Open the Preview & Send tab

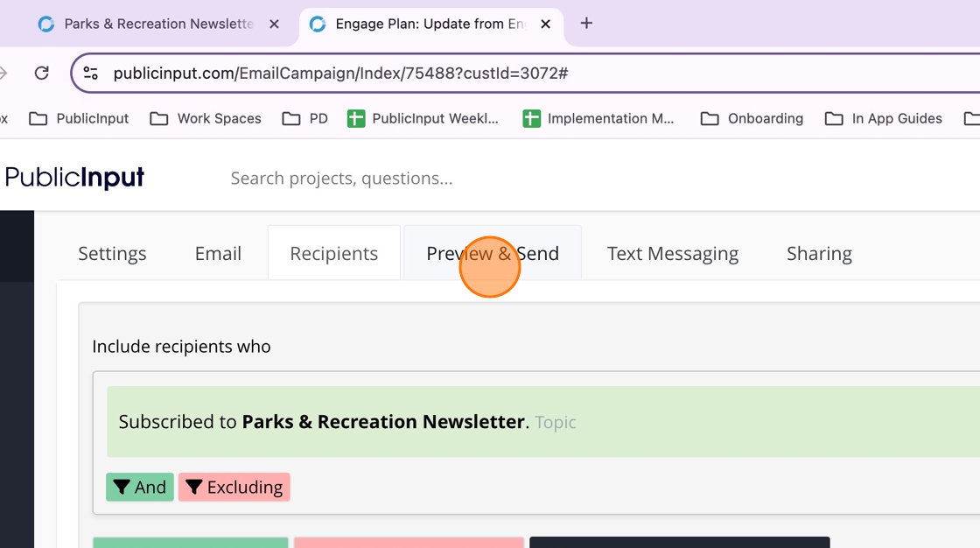coord(493,254)
